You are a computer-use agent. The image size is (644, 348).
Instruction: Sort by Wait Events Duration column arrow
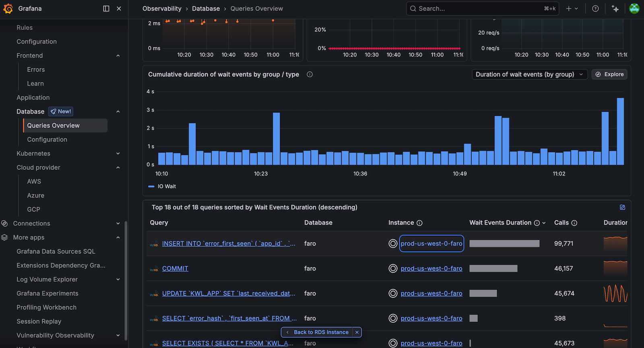point(544,223)
